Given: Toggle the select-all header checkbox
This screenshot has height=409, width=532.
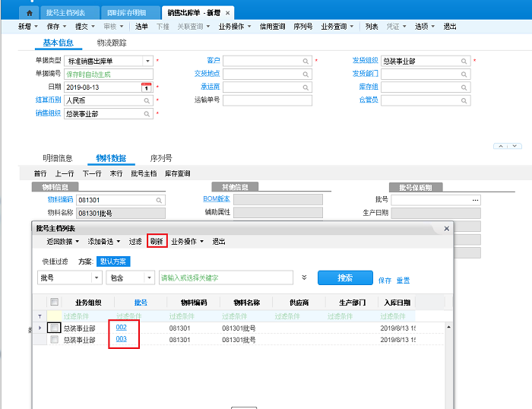Looking at the screenshot, I should tap(54, 303).
